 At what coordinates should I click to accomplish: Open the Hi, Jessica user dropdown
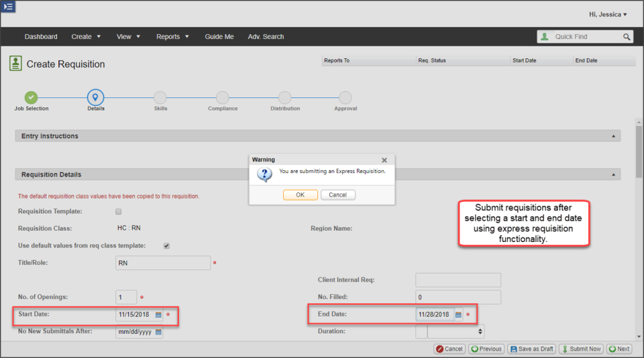pyautogui.click(x=608, y=14)
